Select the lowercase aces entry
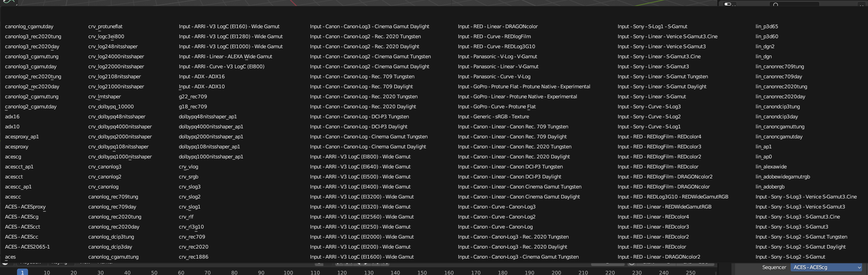The height and width of the screenshot is (275, 868). [x=10, y=257]
